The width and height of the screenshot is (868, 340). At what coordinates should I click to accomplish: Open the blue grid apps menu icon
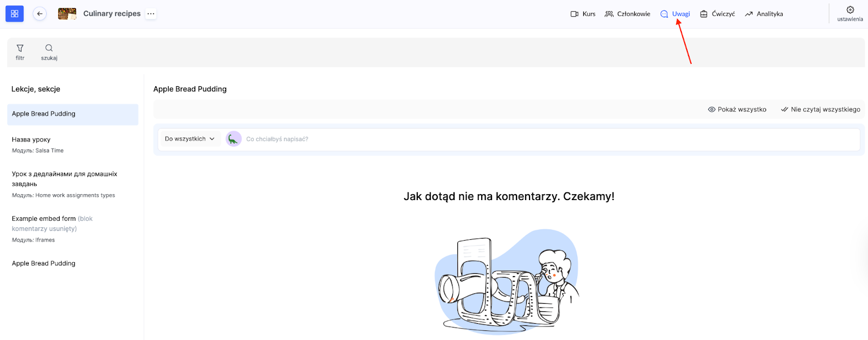point(15,14)
